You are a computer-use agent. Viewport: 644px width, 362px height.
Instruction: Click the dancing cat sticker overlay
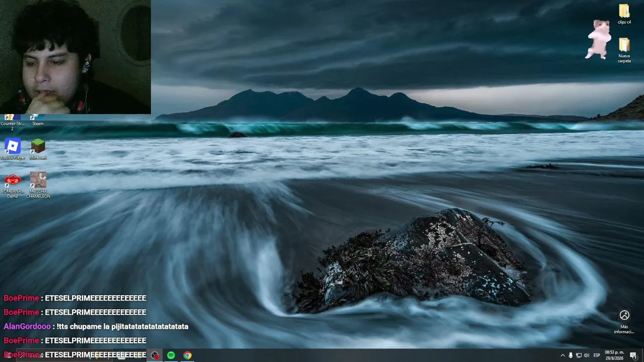point(598,40)
